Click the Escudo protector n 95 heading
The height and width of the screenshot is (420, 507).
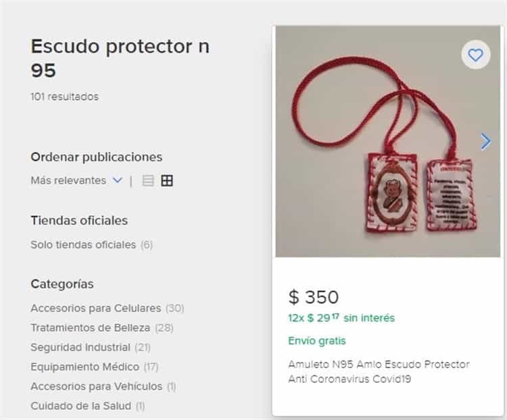(120, 58)
